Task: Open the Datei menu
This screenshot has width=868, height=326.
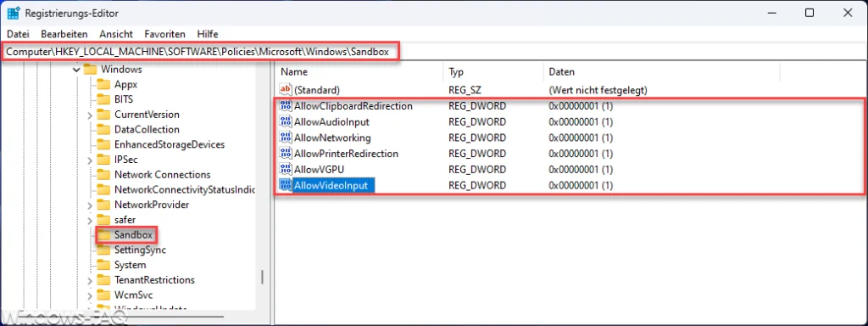Action: click(18, 34)
